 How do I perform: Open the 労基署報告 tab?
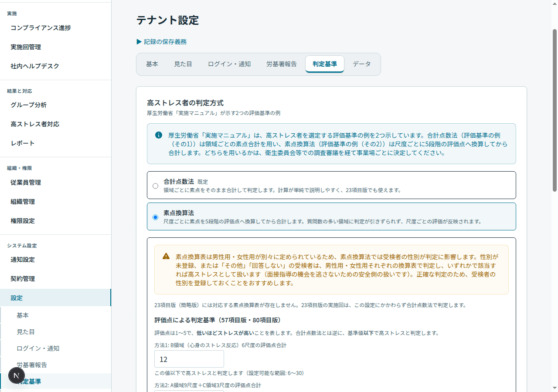[x=282, y=64]
